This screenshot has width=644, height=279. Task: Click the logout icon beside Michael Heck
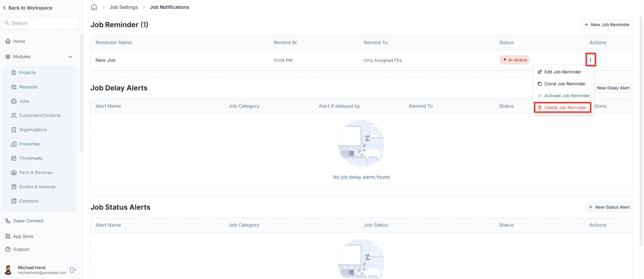pyautogui.click(x=73, y=270)
